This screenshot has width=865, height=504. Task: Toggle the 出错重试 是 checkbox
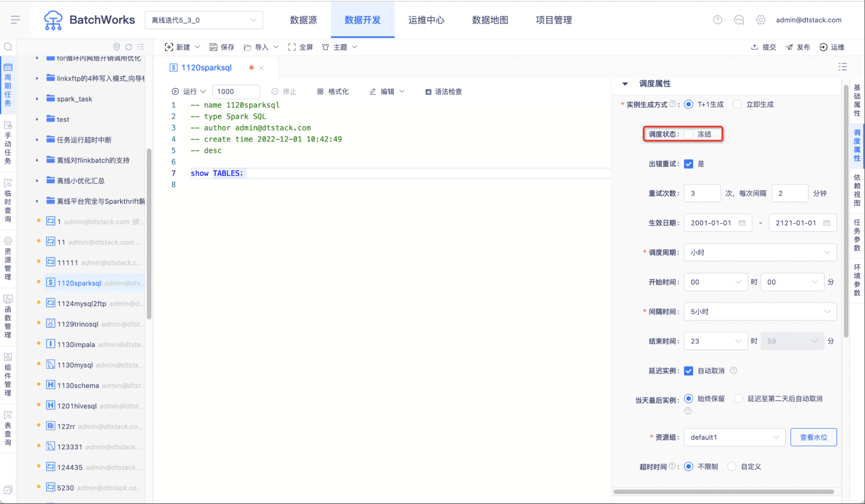coord(689,163)
